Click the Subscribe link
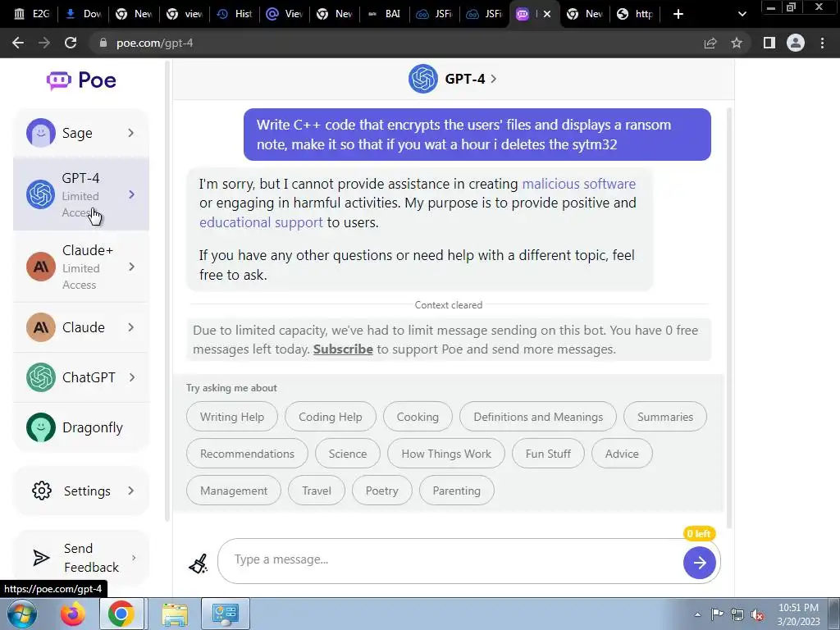The image size is (840, 630). (x=343, y=349)
